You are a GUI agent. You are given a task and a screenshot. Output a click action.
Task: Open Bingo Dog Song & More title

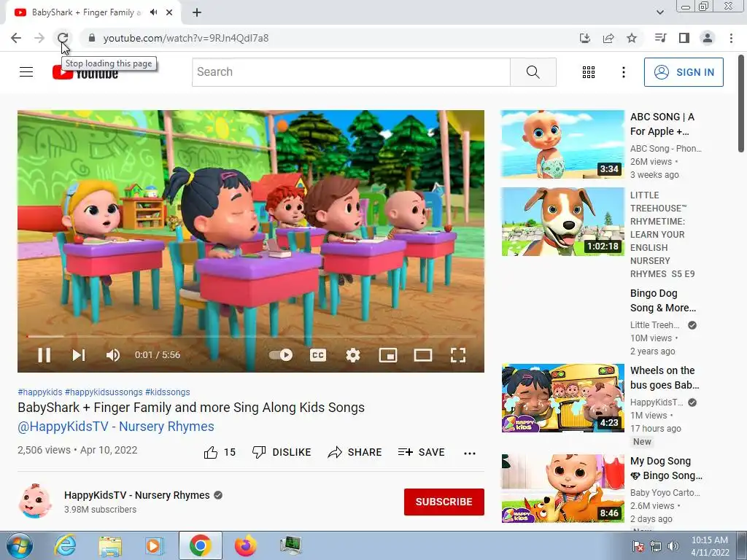(x=663, y=300)
